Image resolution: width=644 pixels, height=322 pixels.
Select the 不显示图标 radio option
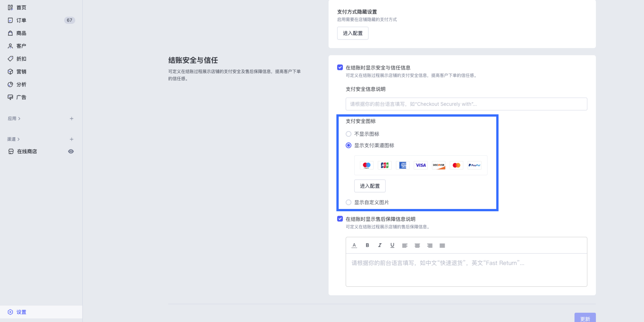pyautogui.click(x=348, y=134)
